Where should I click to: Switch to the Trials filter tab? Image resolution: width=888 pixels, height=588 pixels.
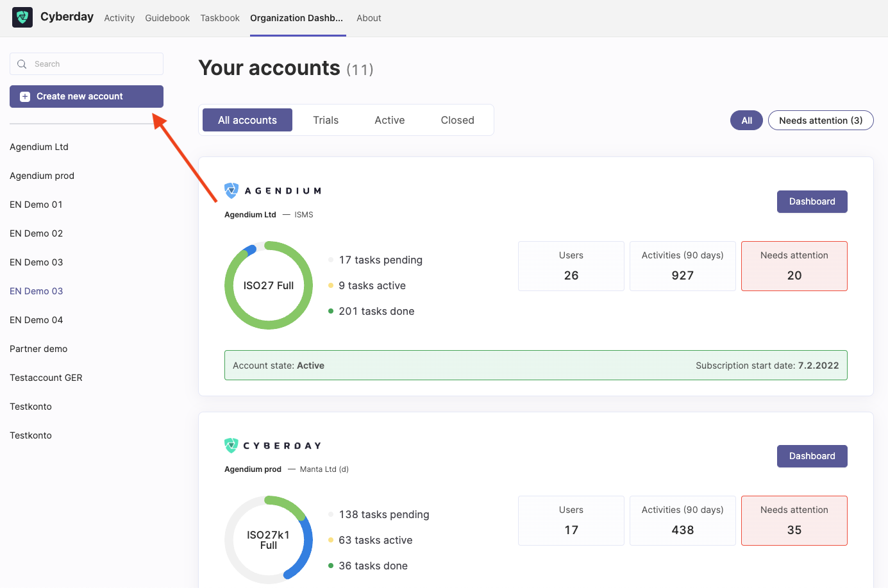pos(326,120)
